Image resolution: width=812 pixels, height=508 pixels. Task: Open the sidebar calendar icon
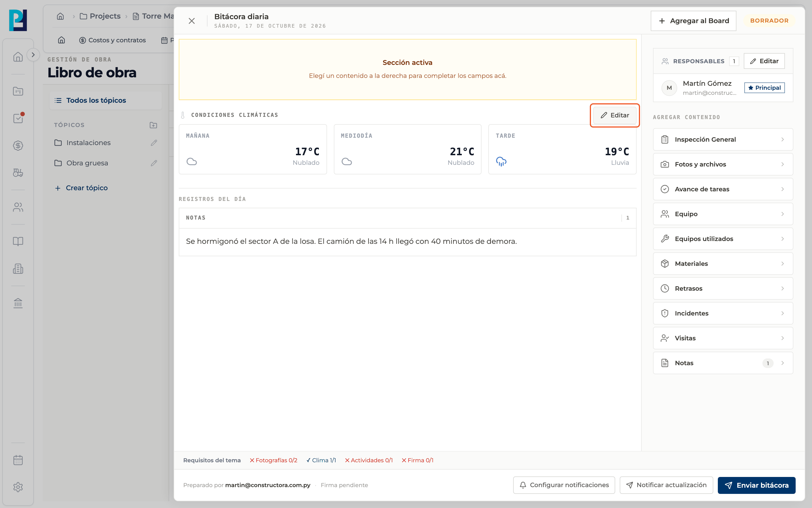click(18, 460)
